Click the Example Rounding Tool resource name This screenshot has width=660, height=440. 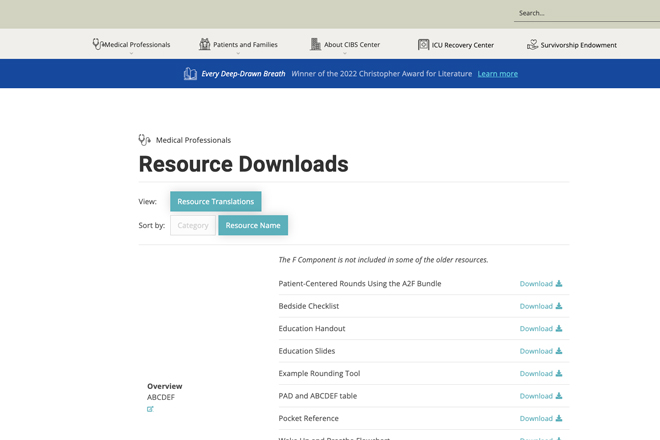(x=319, y=373)
